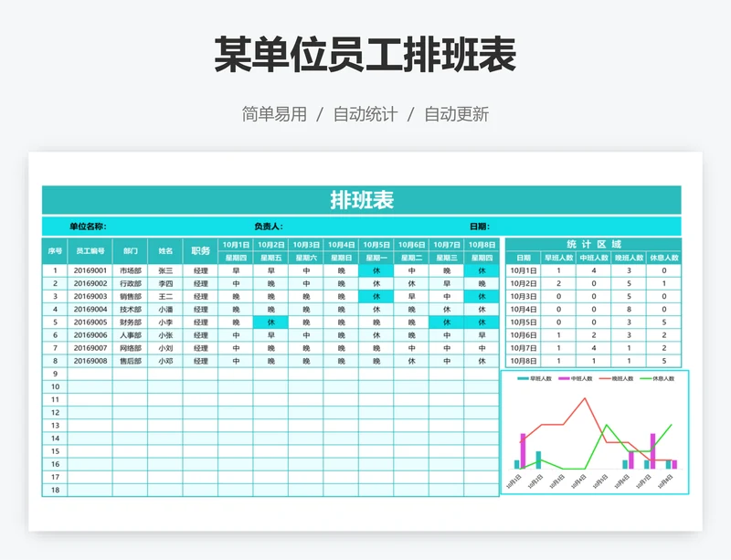731x560 pixels.
Task: Select employee number 20169003
Action: (90, 297)
